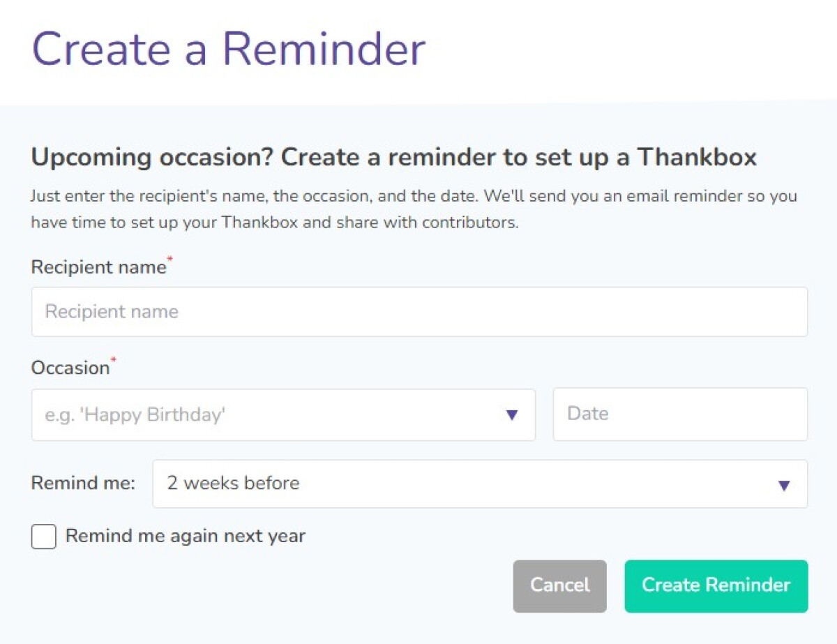
Task: Click the 'Create a Reminder' page heading
Action: coord(228,50)
